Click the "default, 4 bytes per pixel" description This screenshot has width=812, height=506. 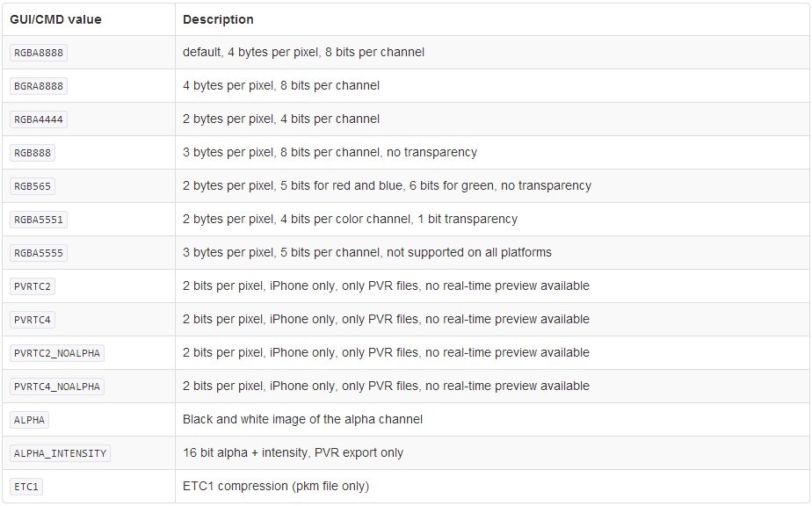click(x=303, y=53)
